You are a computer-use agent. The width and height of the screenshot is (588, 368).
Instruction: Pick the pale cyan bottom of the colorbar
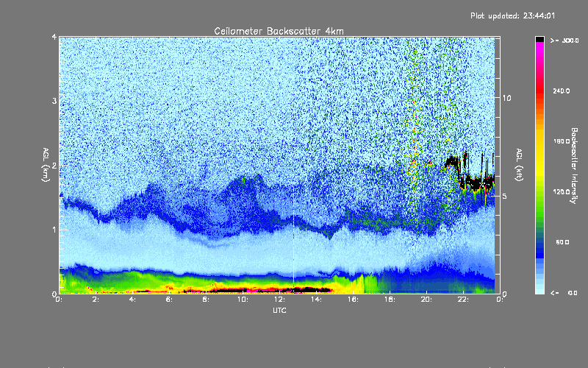click(539, 289)
